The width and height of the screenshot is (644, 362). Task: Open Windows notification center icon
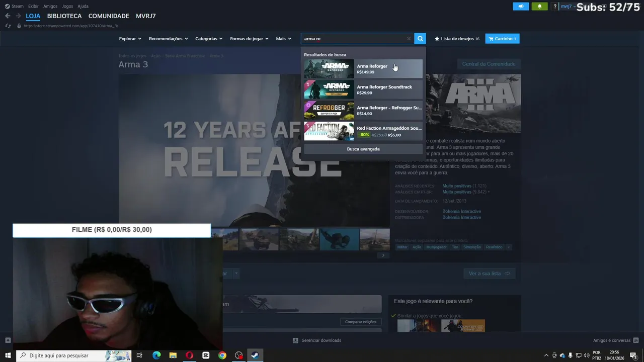[x=633, y=355]
